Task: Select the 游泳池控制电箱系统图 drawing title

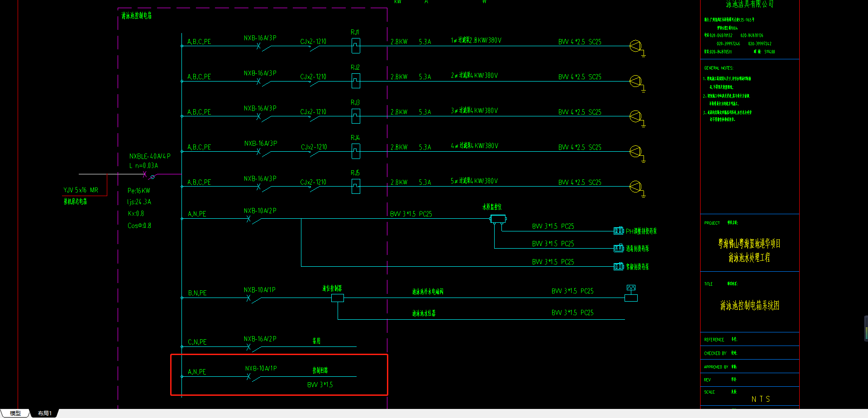Action: click(x=750, y=306)
